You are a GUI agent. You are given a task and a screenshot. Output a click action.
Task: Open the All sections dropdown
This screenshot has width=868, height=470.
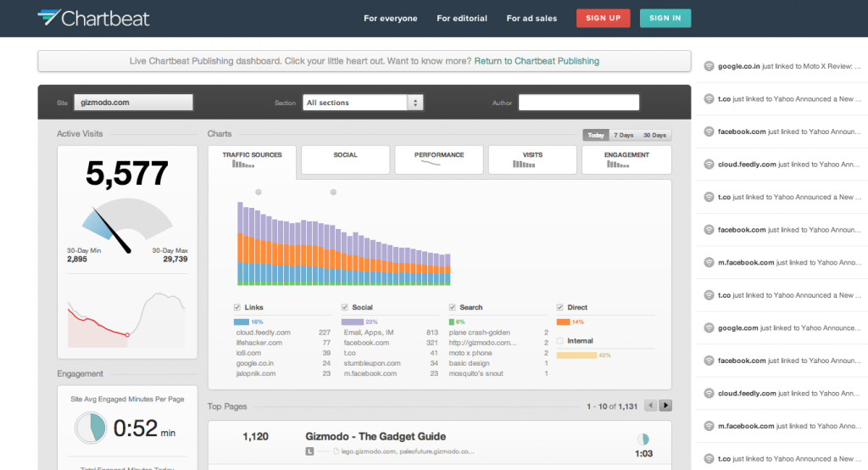(x=363, y=103)
